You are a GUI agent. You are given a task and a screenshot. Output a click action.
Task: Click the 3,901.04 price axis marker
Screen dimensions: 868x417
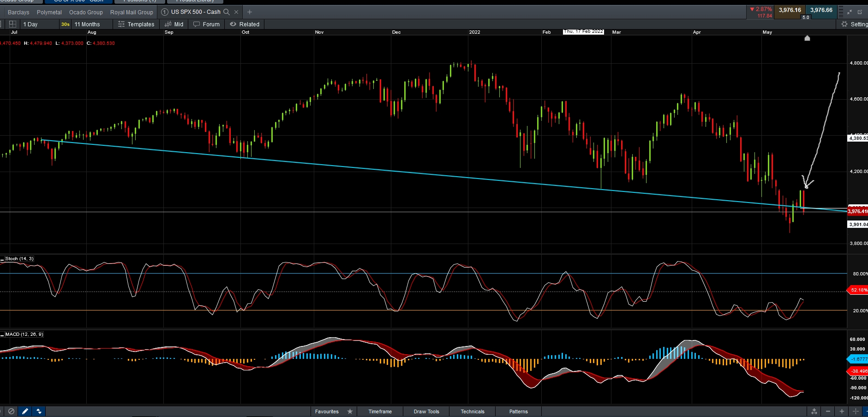858,225
